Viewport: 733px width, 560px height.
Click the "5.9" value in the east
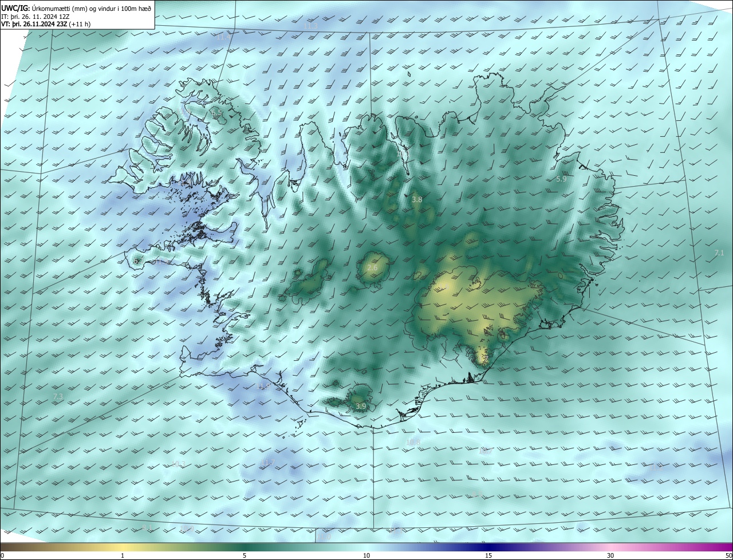pos(561,179)
